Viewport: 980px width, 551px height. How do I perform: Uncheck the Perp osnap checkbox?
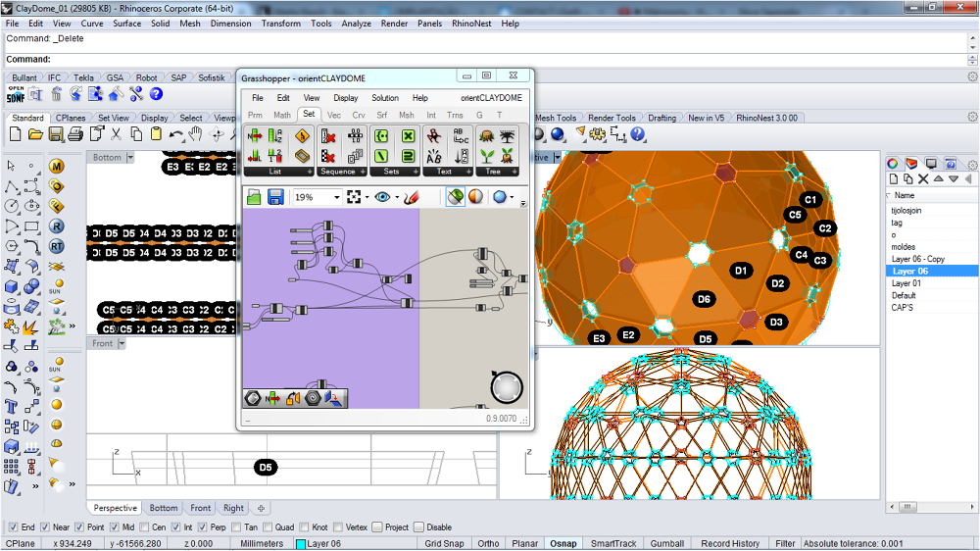(202, 526)
